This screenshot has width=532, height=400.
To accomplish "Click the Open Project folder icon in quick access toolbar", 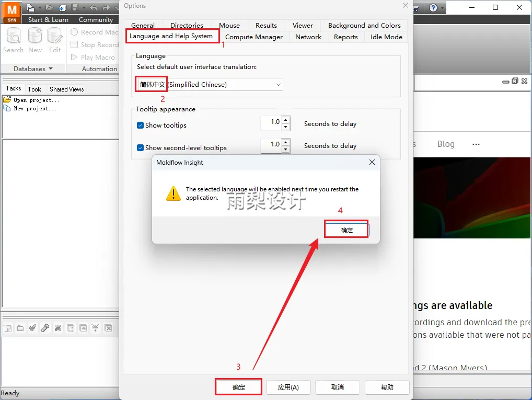I will tap(50, 7).
